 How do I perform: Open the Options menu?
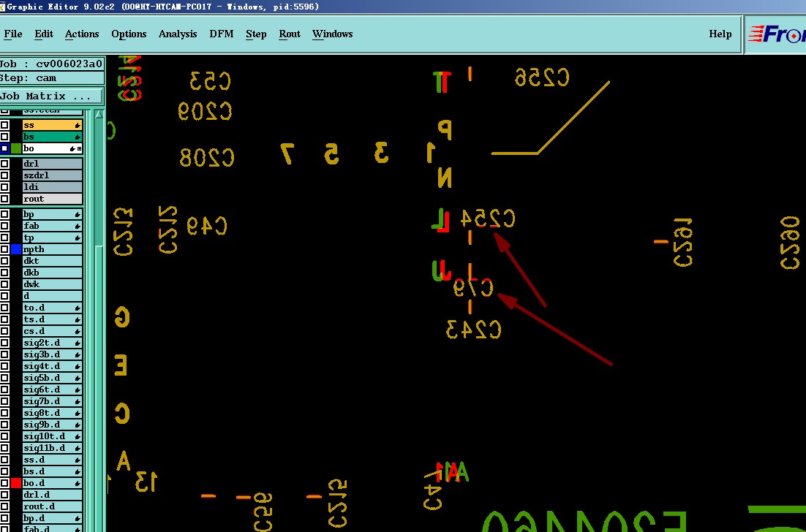coord(129,34)
